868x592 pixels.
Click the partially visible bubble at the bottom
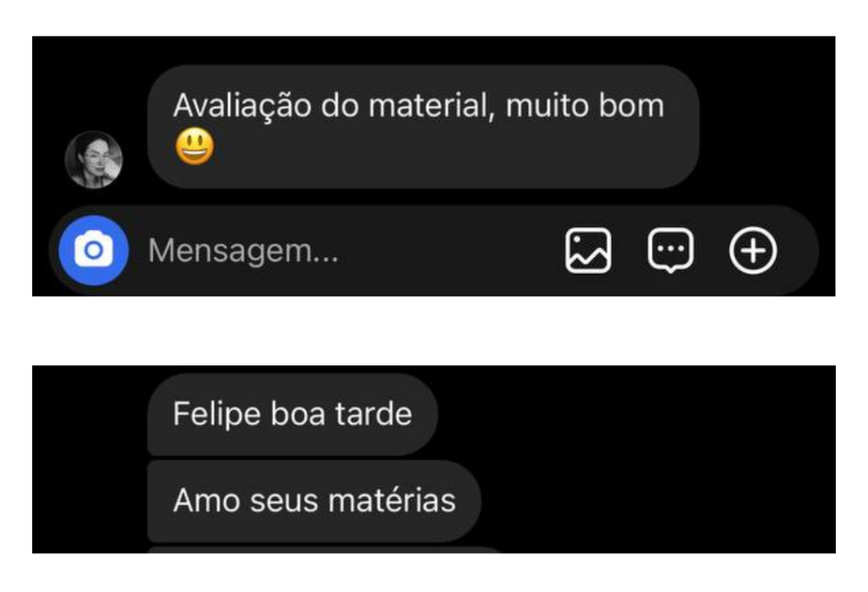tap(325, 550)
